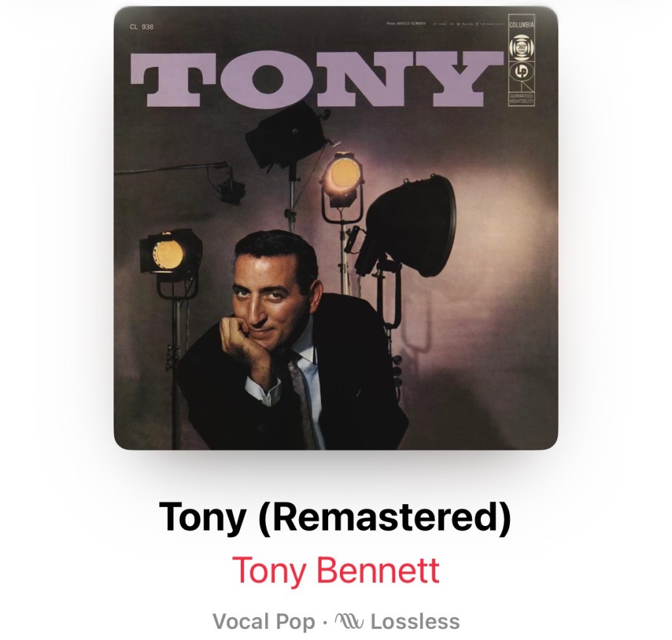Click the lit spotlight in upper center
Viewport: 672px width, 640px height.
[x=343, y=180]
